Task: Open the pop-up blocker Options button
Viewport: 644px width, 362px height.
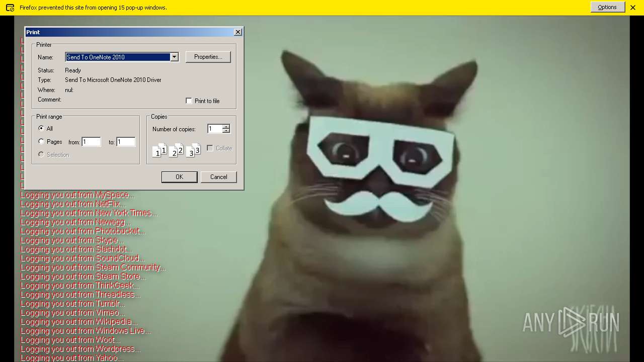Action: [607, 7]
